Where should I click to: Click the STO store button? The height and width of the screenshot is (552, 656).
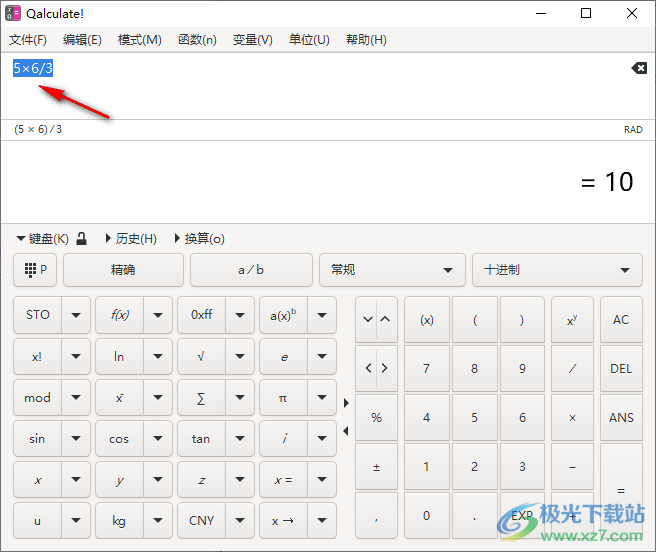pyautogui.click(x=37, y=315)
